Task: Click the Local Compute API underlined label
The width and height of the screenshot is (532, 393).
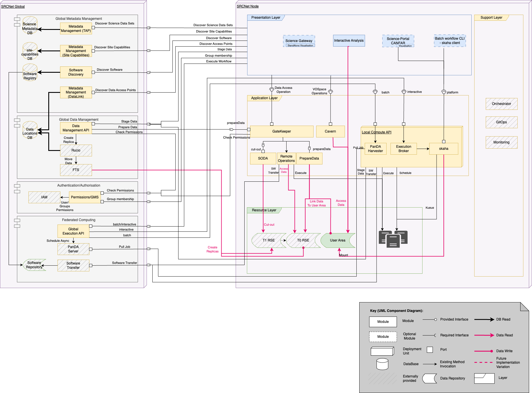Action: click(x=376, y=132)
